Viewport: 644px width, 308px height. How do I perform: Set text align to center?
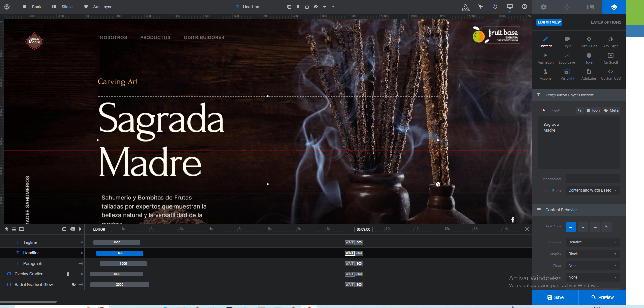pos(583,227)
